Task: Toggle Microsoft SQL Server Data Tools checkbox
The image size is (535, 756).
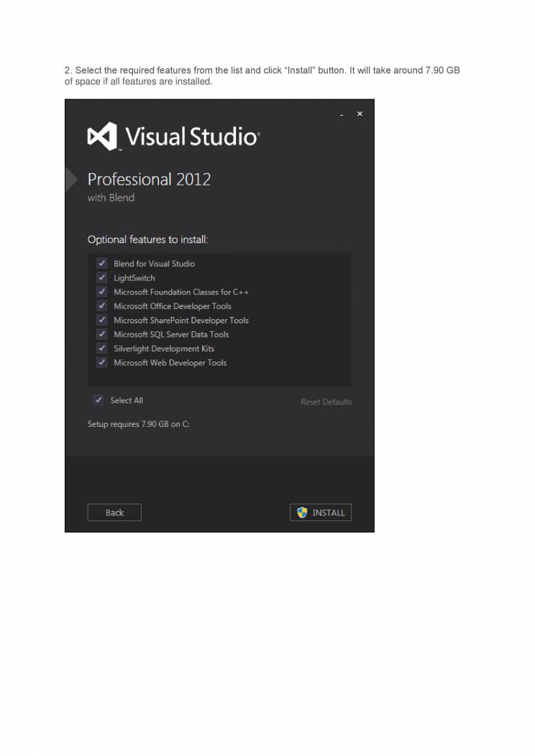Action: (102, 334)
